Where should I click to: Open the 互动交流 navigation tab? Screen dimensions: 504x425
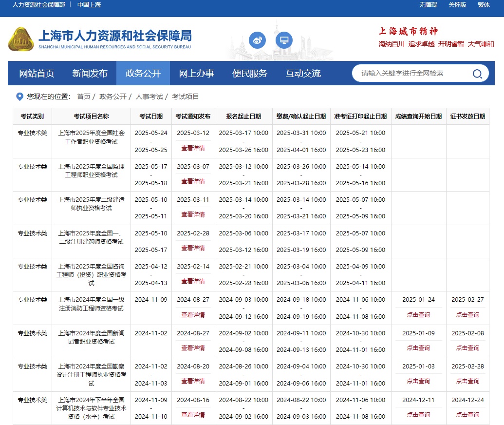[x=303, y=74]
